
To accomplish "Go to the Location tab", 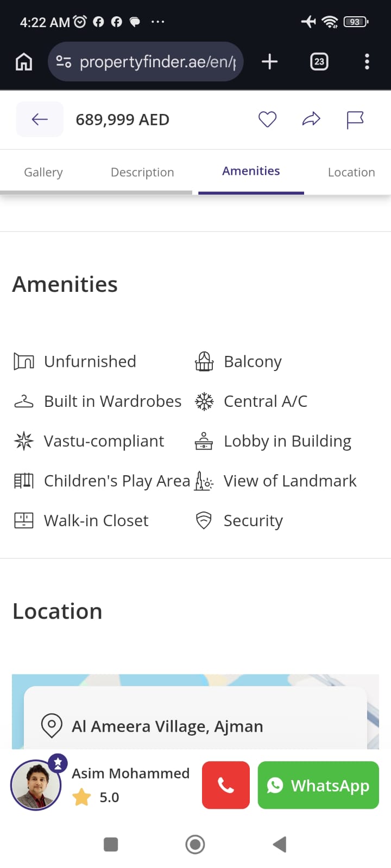I will click(351, 173).
